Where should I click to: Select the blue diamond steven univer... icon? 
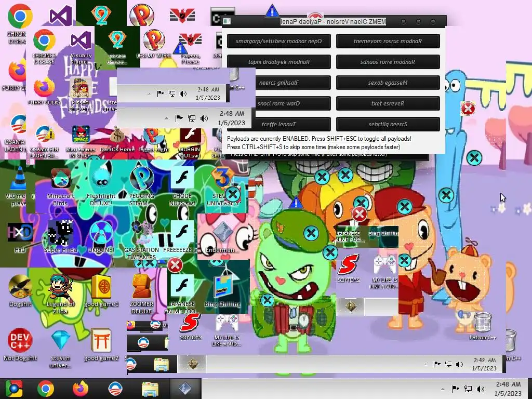[x=60, y=348]
